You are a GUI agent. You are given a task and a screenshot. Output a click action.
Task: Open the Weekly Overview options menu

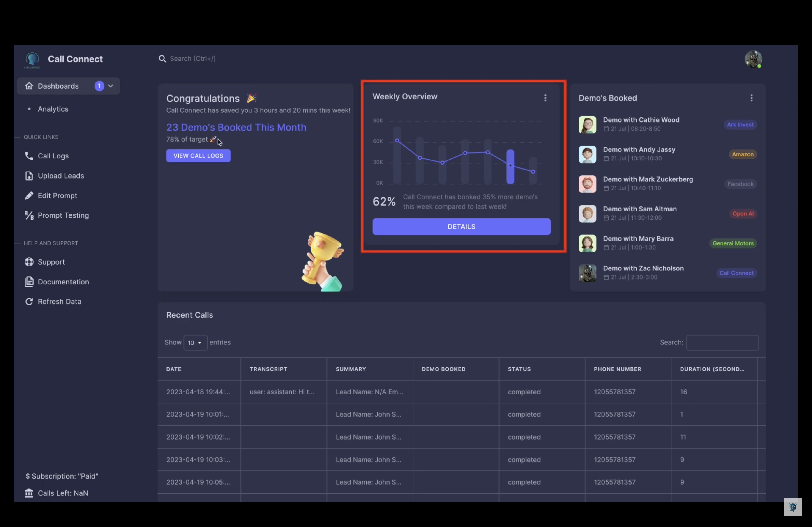click(x=546, y=98)
